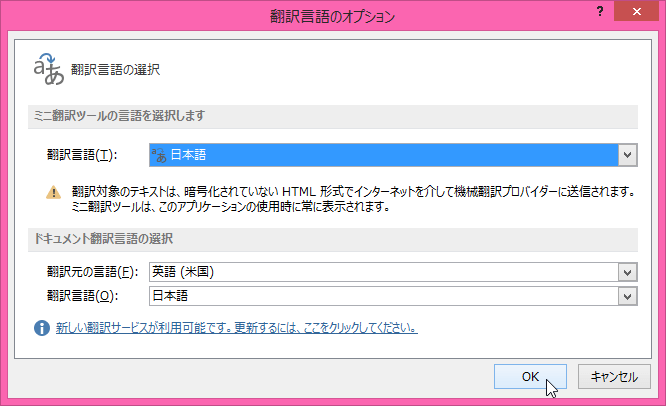
Task: Expand the mini translator language dropdown arrow
Action: tap(627, 154)
